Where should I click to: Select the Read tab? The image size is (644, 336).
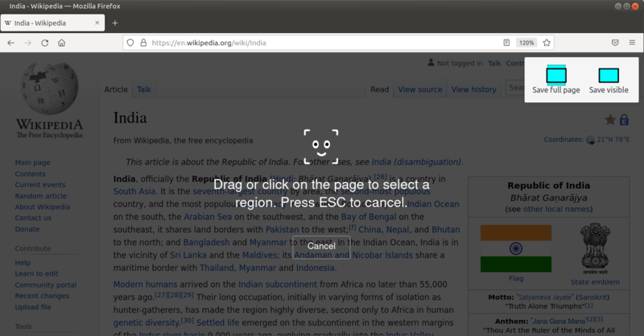(379, 89)
